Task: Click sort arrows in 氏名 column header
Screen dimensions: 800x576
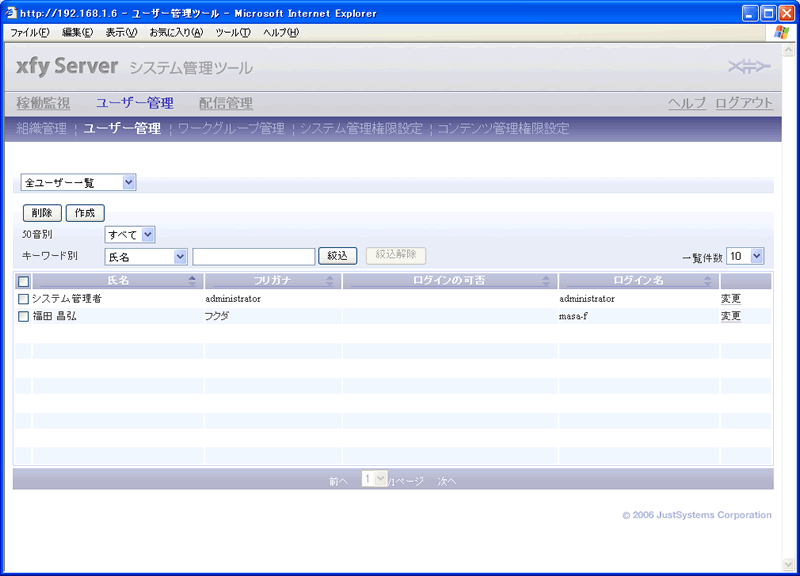Action: pos(192,282)
